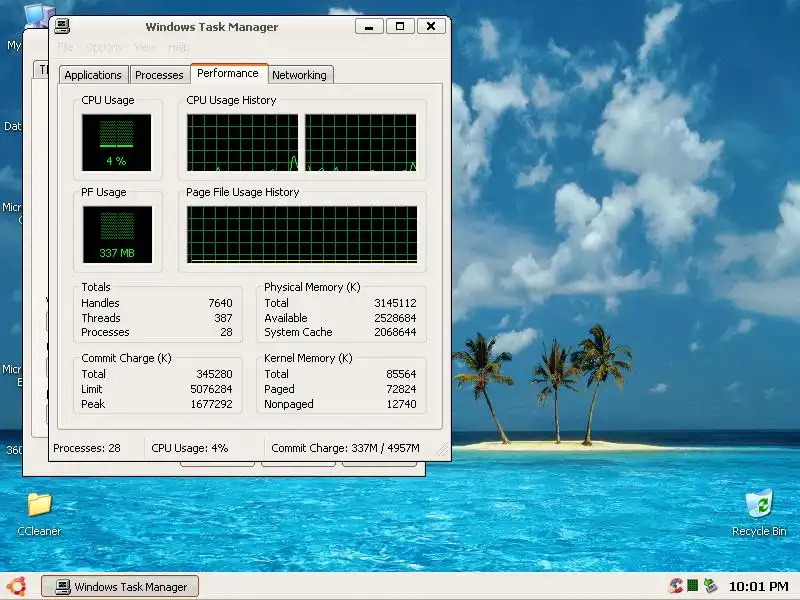
Task: Click status bar text CPU Usage: 4%
Action: 190,448
